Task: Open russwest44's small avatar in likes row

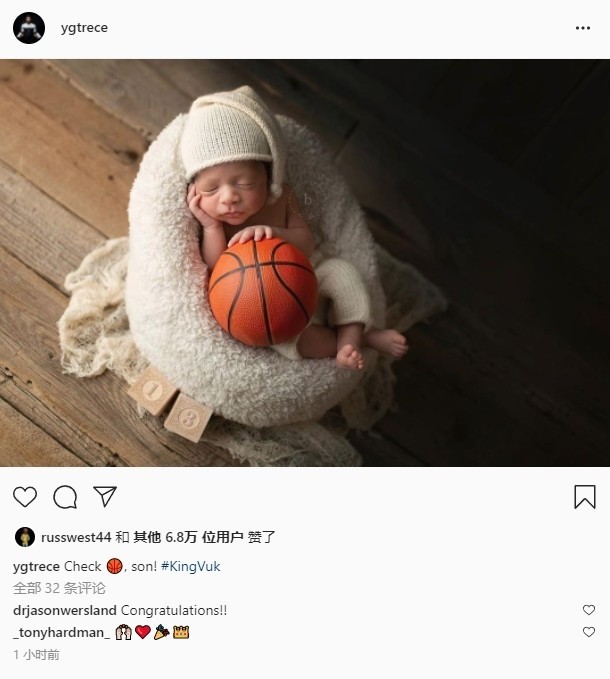Action: click(25, 537)
